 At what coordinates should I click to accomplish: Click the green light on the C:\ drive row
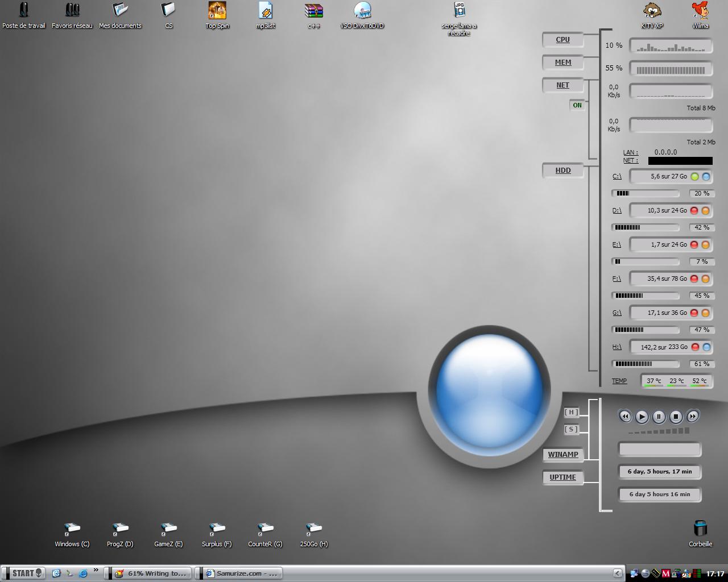694,177
